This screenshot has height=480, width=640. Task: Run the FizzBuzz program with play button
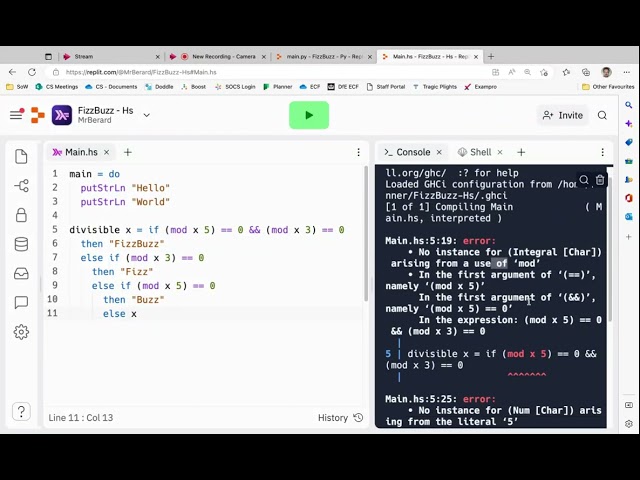point(309,115)
